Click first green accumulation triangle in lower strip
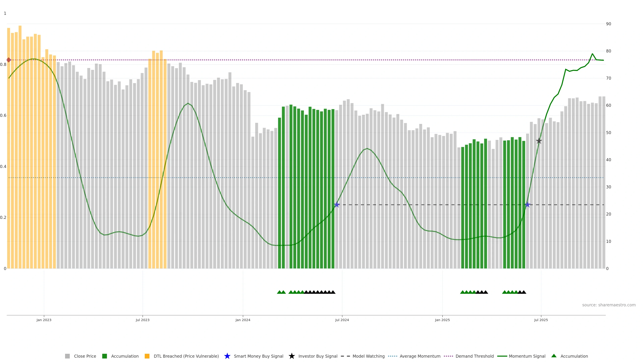644x362 pixels. coord(280,292)
